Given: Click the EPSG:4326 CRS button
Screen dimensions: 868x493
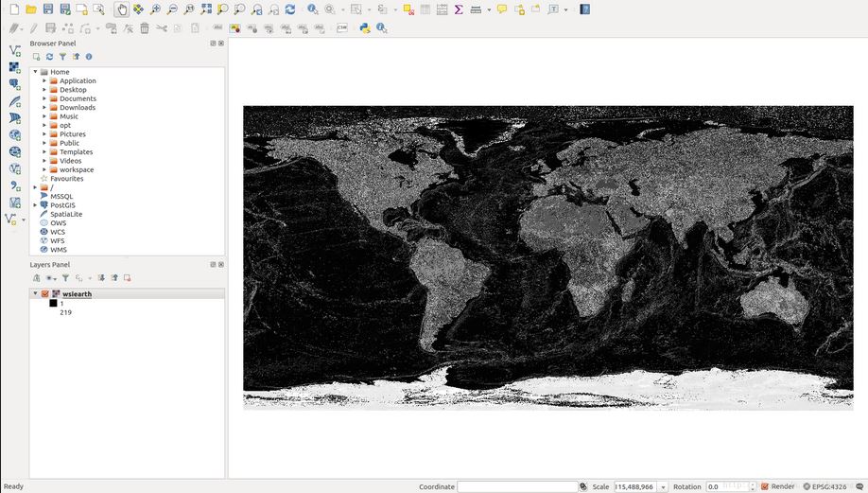Looking at the screenshot, I should click(825, 486).
